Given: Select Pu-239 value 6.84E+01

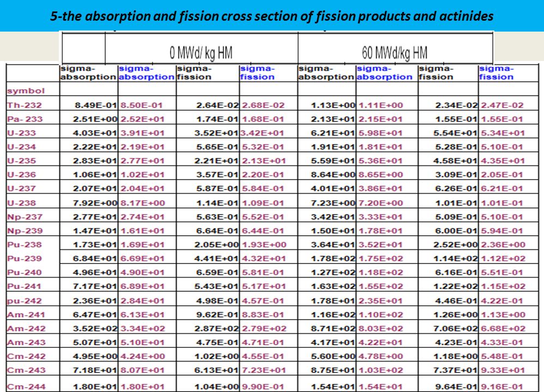Looking at the screenshot, I should 95,259.
